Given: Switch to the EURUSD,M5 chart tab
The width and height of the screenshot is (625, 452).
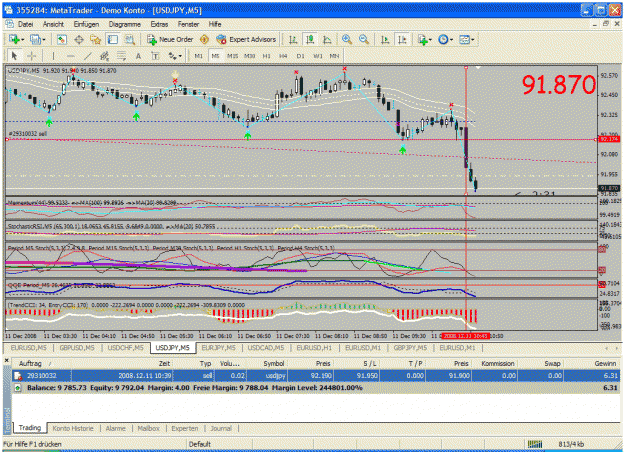Looking at the screenshot, I should 29,348.
